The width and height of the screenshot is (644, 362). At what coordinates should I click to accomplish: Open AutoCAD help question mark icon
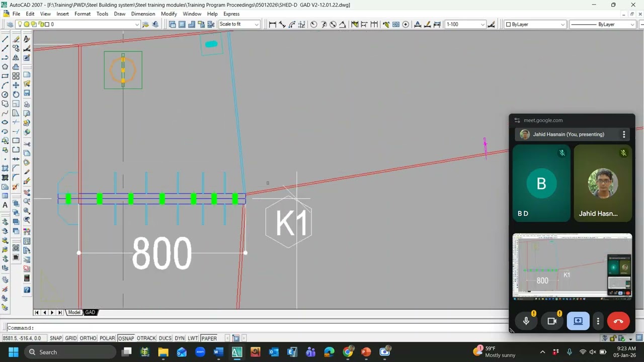[27, 290]
